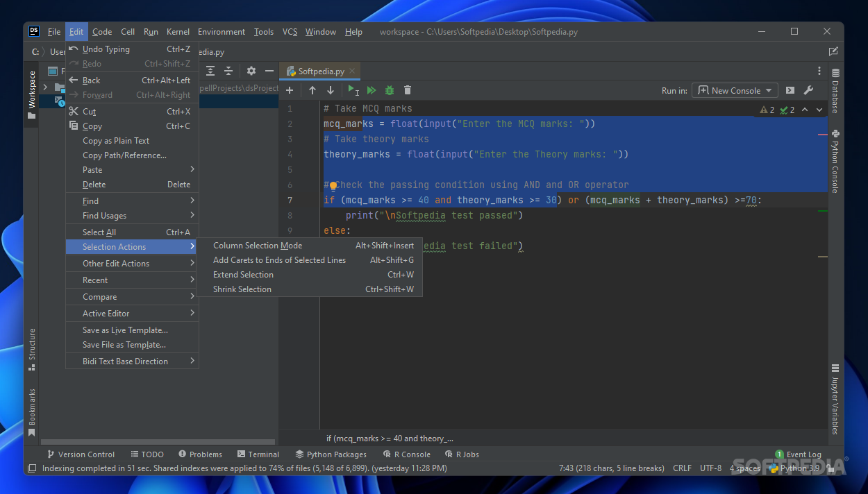Open the Python Console side panel
This screenshot has height=494, width=868.
tap(835, 161)
